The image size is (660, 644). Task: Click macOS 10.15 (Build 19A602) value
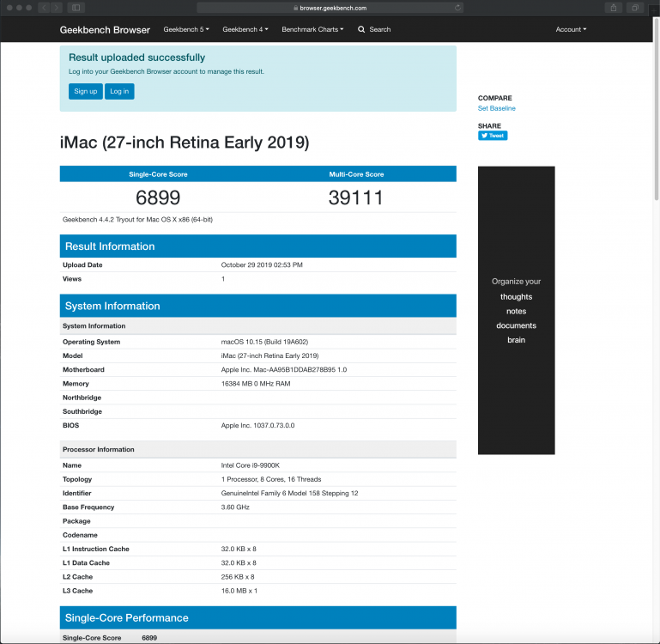coord(264,342)
